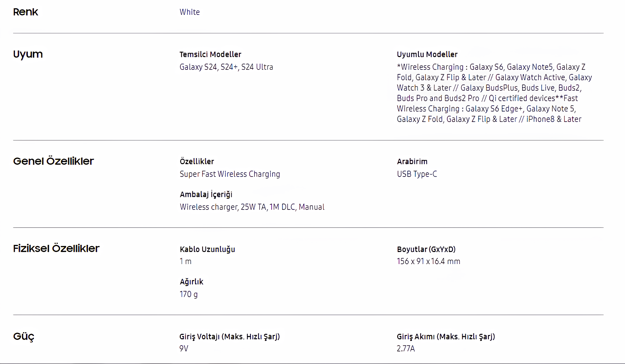Click the Wireless Charging compatibility paragraph
This screenshot has height=364, width=625.
(494, 93)
